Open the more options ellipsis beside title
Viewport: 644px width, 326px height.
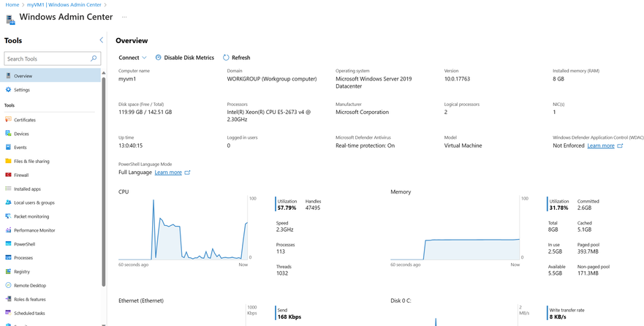tap(124, 18)
